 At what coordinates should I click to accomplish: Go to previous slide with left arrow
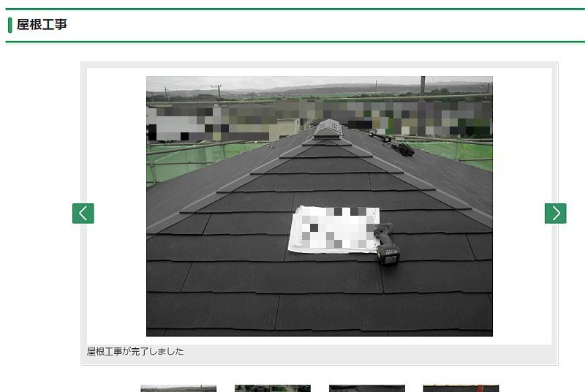coord(83,214)
